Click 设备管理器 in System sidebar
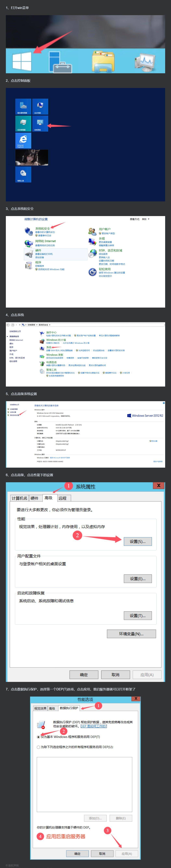Screen dimensions: 171x868 [13, 409]
